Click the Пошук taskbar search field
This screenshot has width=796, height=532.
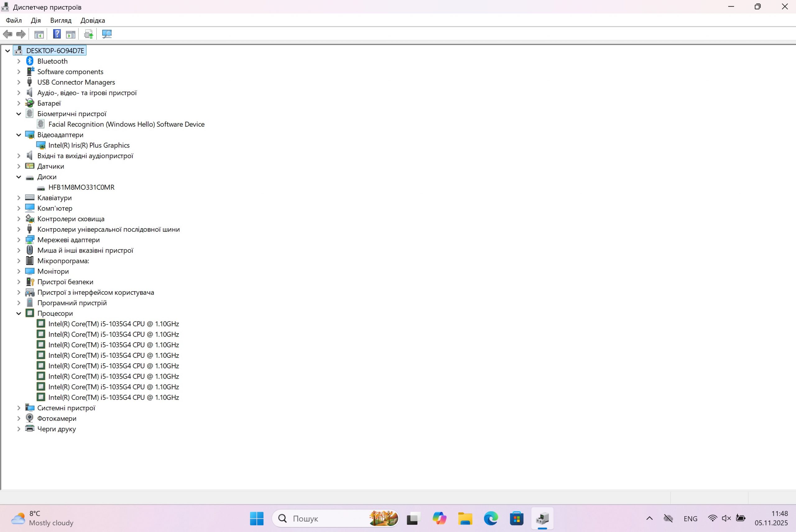pos(326,518)
